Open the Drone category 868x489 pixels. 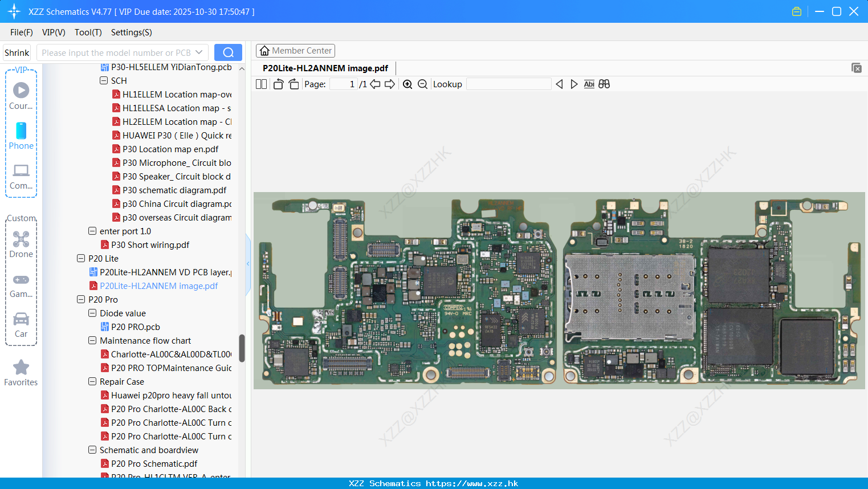tap(21, 244)
